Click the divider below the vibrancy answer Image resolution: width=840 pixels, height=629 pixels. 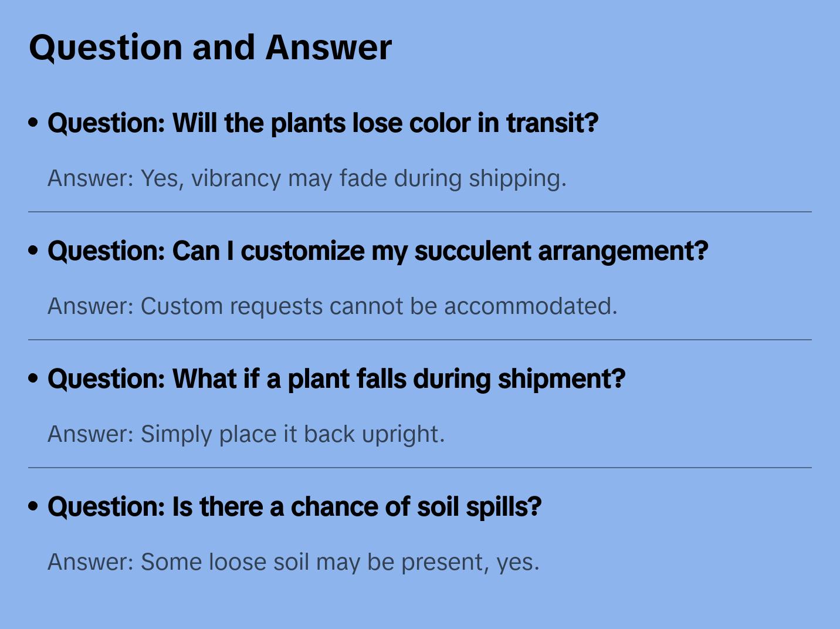click(x=420, y=212)
